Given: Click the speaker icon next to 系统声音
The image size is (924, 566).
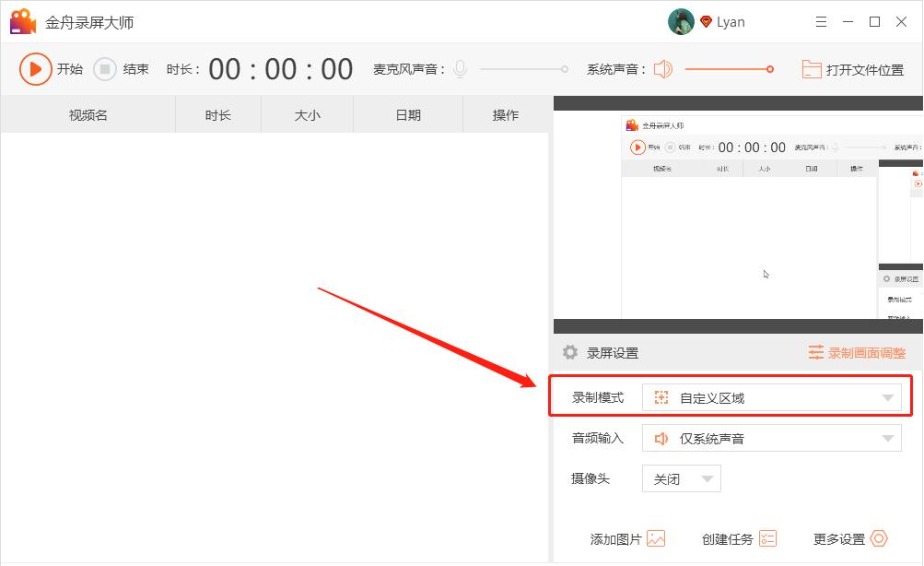Looking at the screenshot, I should coord(661,68).
